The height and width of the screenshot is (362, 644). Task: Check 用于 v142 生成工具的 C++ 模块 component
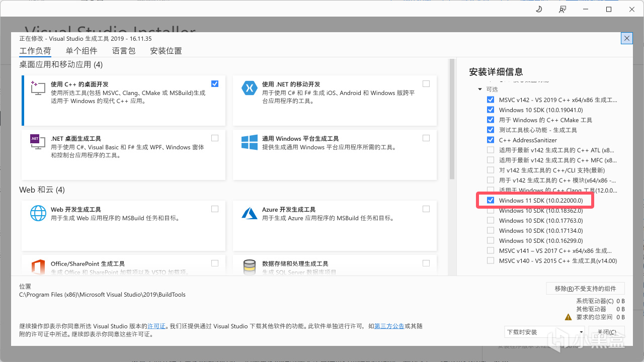491,180
